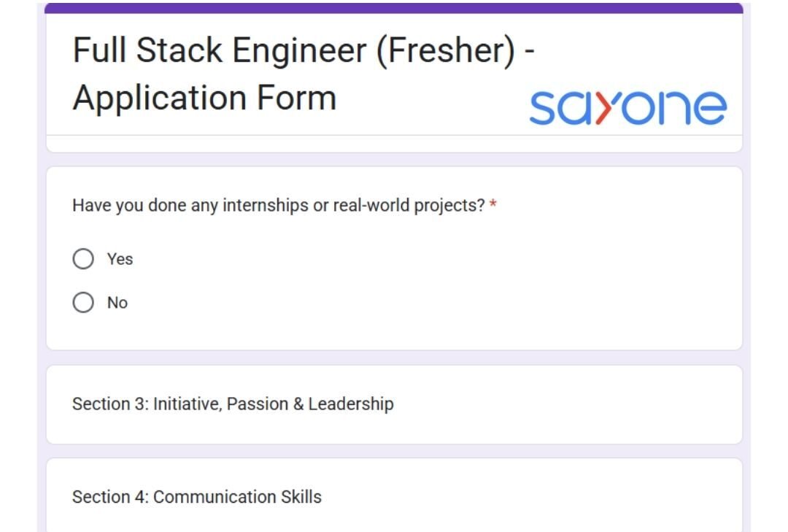The height and width of the screenshot is (532, 788).
Task: Click Initiative, Passion & Leadership text
Action: point(274,404)
